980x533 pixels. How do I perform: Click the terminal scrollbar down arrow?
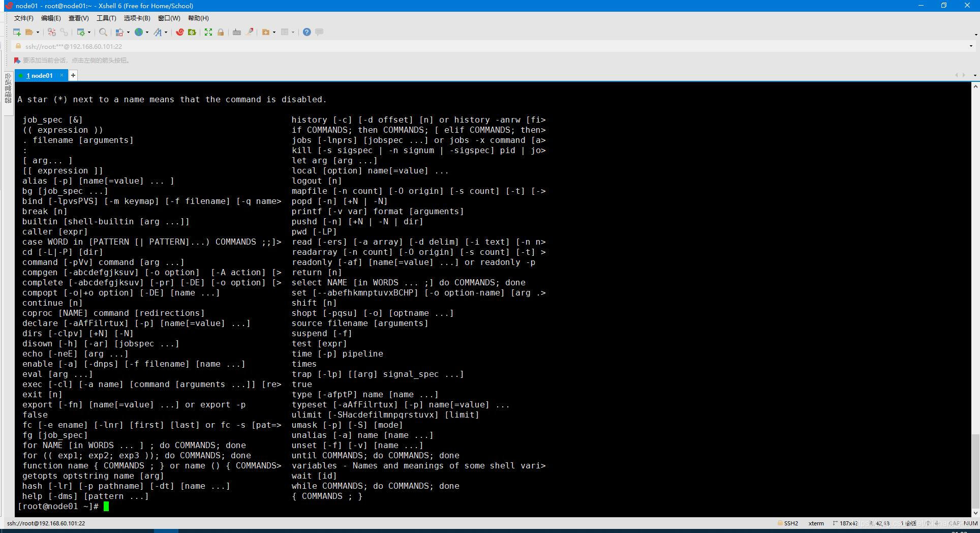tap(975, 513)
